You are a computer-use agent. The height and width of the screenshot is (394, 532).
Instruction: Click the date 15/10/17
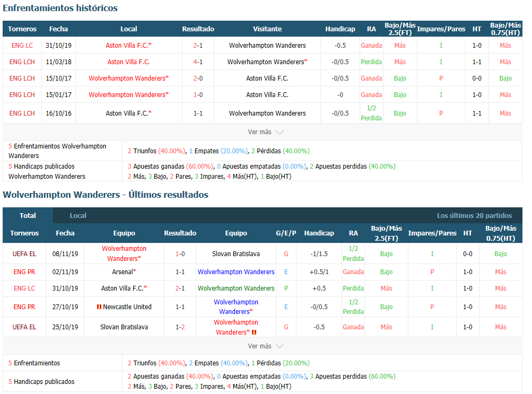tap(59, 78)
